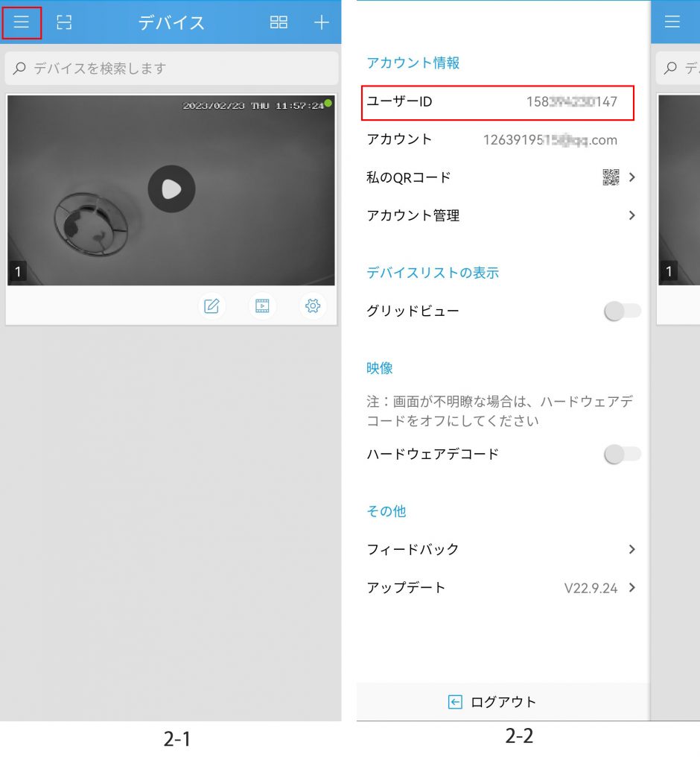Click the channel number 1 badge on preview
Screen dimensions: 700x763
pos(18,271)
